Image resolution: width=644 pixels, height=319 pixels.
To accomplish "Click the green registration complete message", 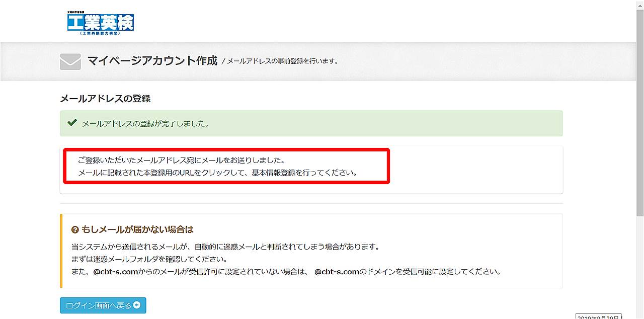I will click(x=145, y=123).
